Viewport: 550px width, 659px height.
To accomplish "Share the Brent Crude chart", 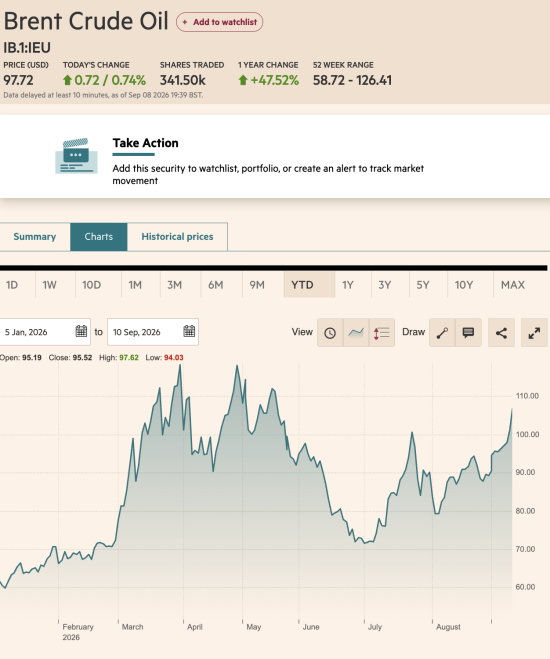I will (501, 333).
